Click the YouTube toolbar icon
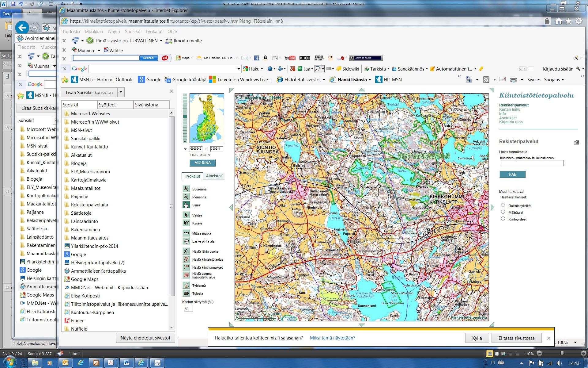Screen dimensions: 588x368 tap(290, 58)
